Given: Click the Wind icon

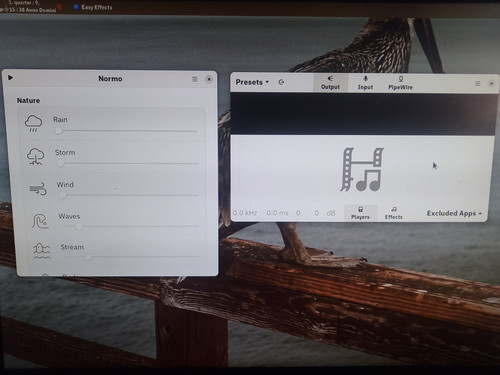Looking at the screenshot, I should 38,188.
